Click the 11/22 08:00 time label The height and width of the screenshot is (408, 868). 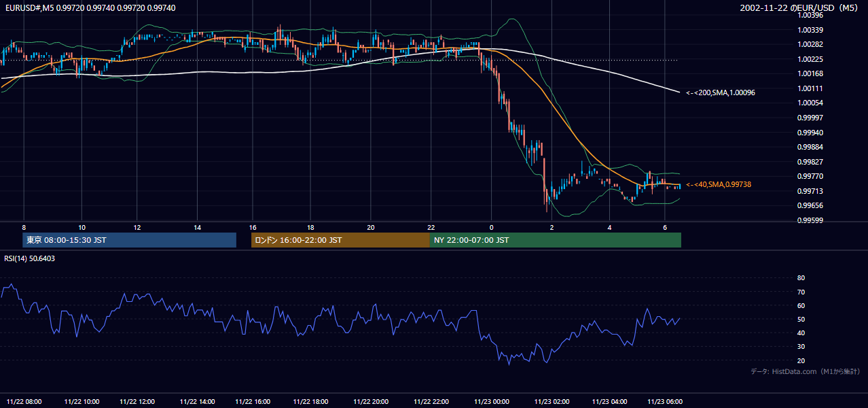coord(23,401)
